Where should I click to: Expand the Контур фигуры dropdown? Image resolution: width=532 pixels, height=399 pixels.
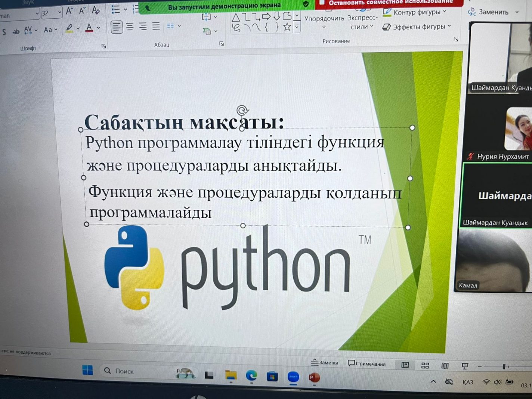click(x=445, y=12)
